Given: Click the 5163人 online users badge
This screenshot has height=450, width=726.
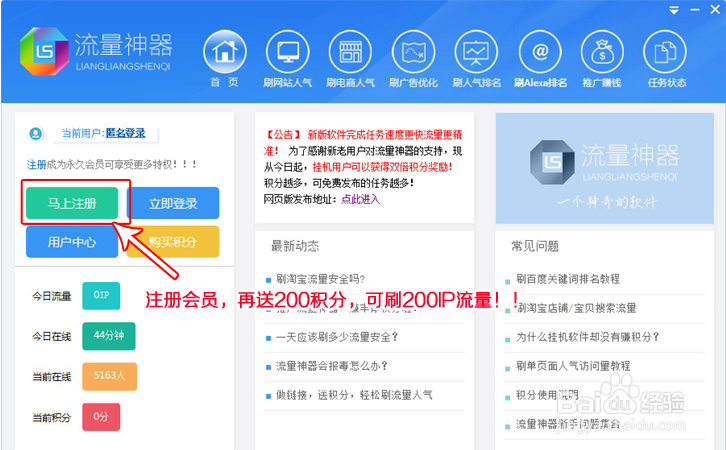Looking at the screenshot, I should tap(110, 376).
